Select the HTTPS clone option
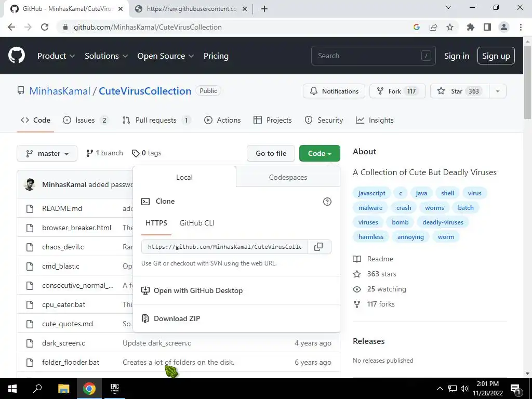 coord(156,223)
